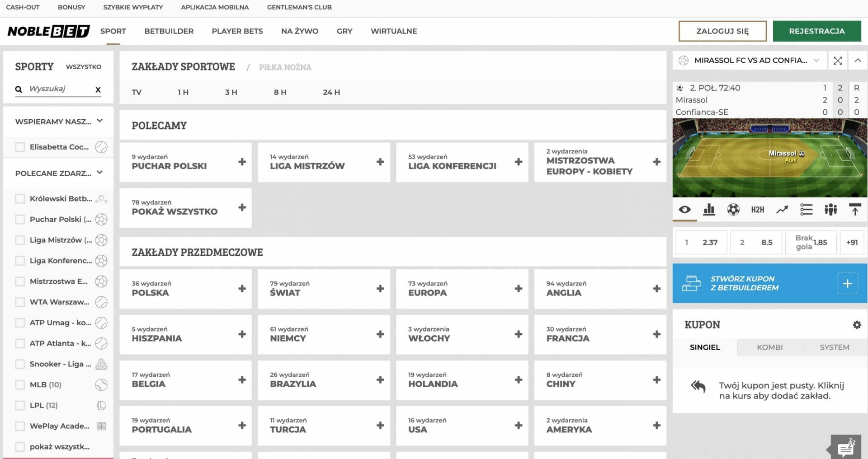
Task: Expand the Brazylia events card
Action: tap(324, 380)
